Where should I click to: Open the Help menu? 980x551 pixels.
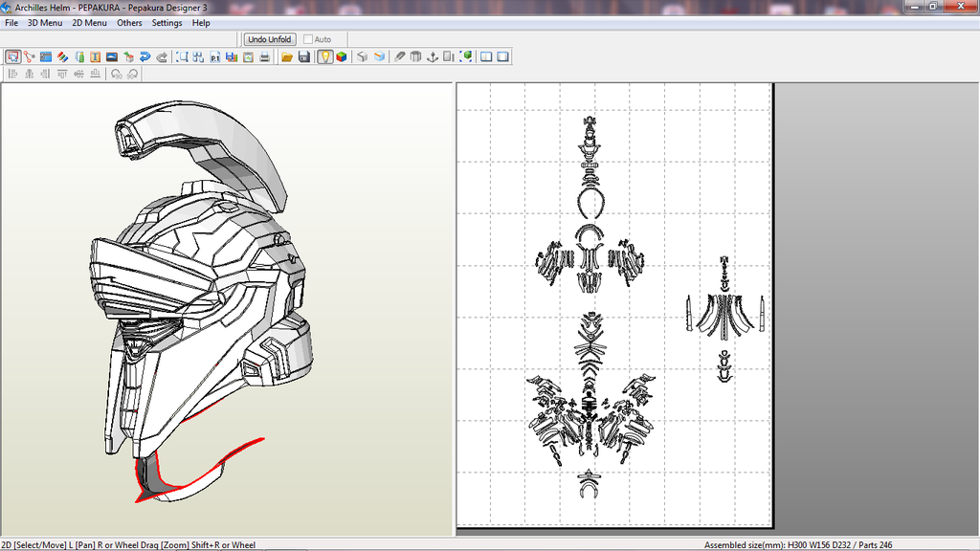(x=201, y=23)
